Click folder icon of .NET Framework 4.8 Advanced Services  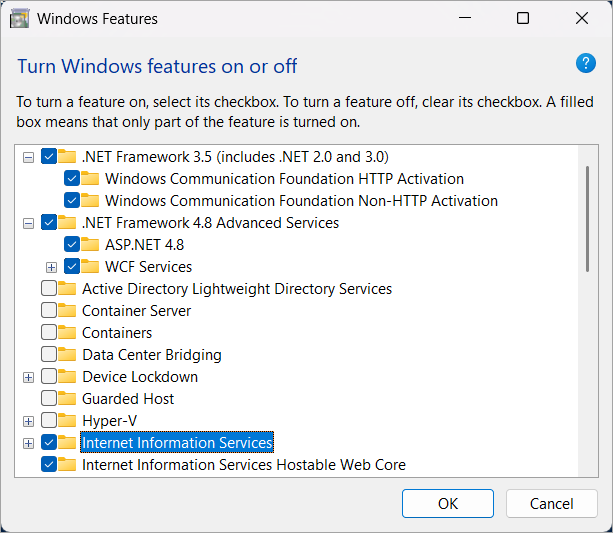point(67,223)
